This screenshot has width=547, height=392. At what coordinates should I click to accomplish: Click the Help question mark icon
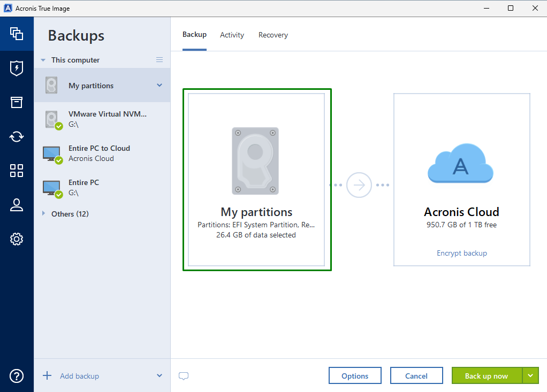[17, 376]
